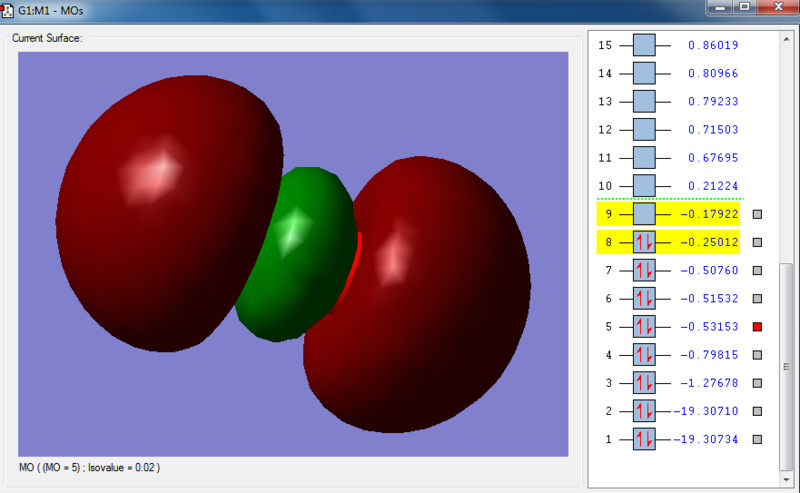The height and width of the screenshot is (493, 800).
Task: Click the electron-pair box of orbital 1
Action: 644,439
